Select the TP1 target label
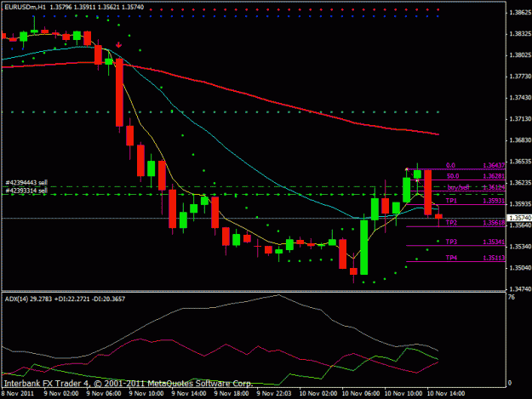Viewport: 532px width, 399px height. click(x=451, y=201)
